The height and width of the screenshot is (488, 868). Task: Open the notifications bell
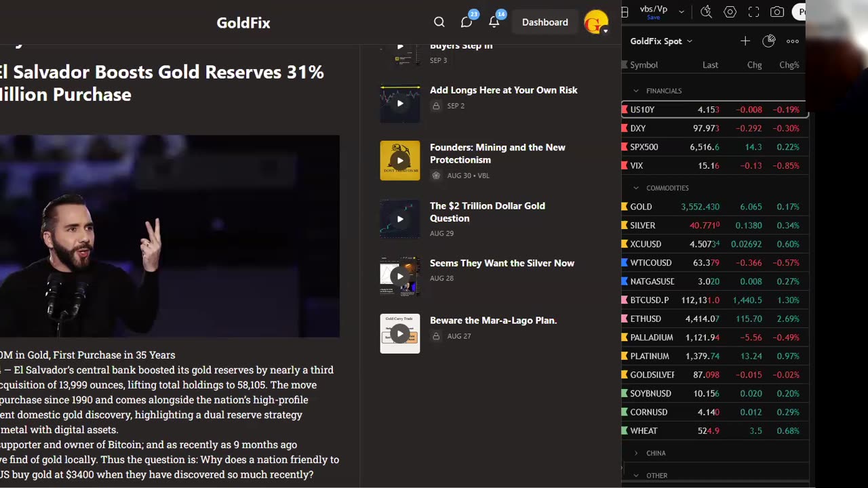coord(494,22)
